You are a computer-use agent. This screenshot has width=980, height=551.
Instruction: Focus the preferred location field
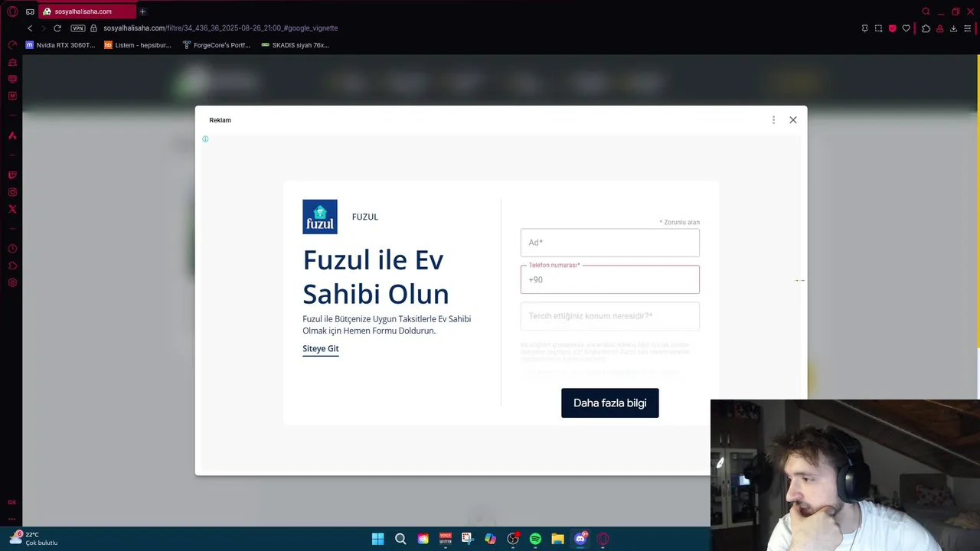point(610,316)
